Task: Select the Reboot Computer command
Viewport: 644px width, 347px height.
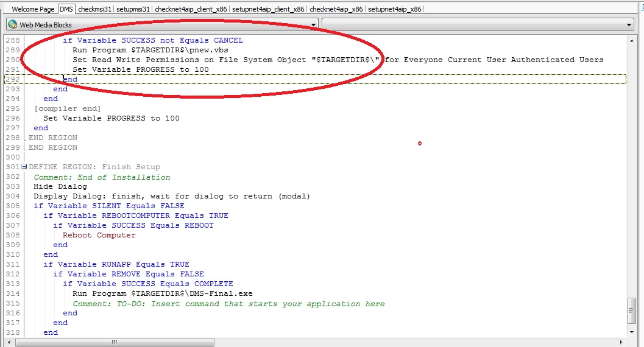Action: pyautogui.click(x=99, y=236)
